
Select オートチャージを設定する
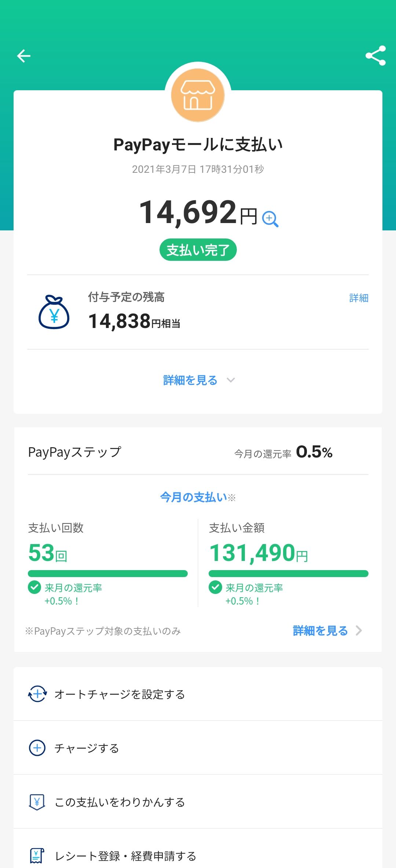point(198,694)
